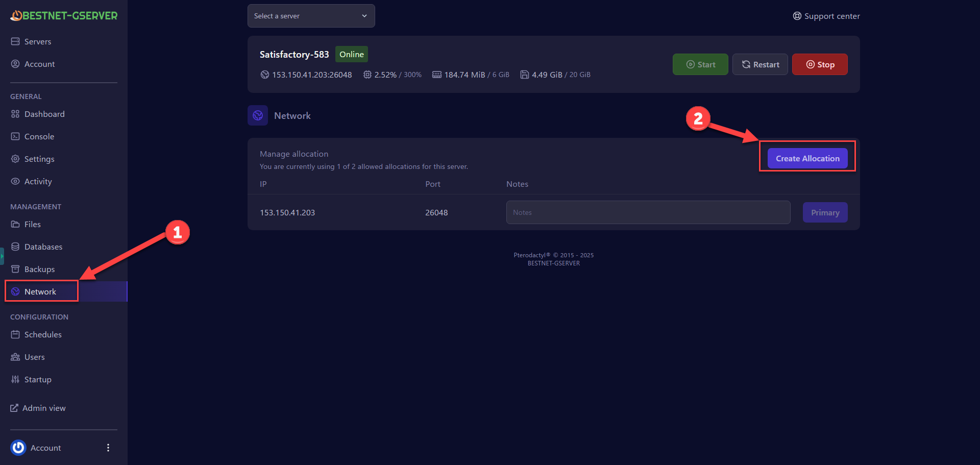Click the server address 153.150.41.203:26048
980x465 pixels.
tap(312, 75)
